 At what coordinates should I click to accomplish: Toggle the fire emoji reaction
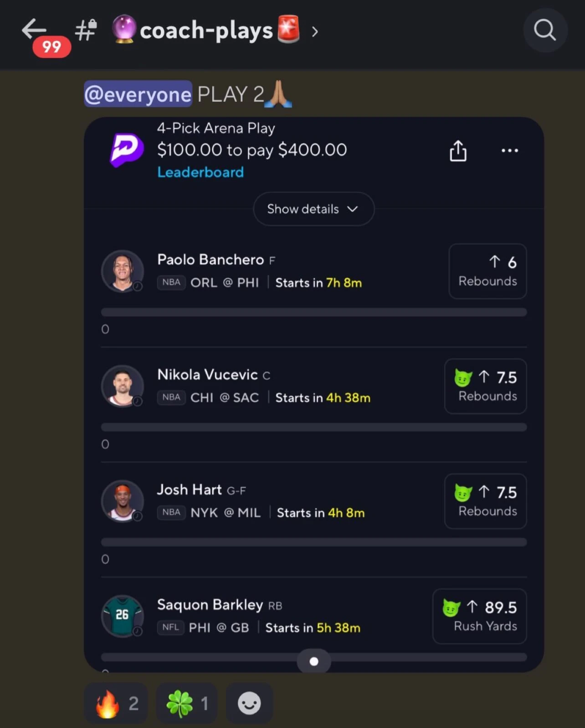pyautogui.click(x=116, y=703)
